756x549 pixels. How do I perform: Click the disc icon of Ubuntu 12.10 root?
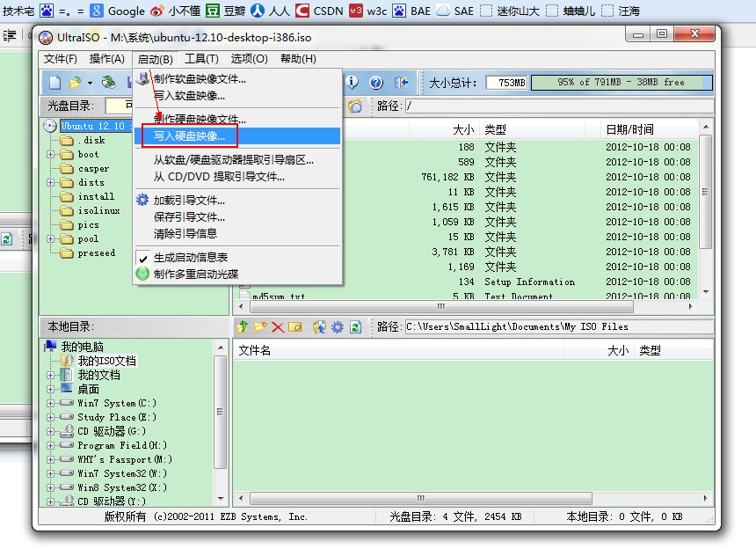click(x=49, y=126)
